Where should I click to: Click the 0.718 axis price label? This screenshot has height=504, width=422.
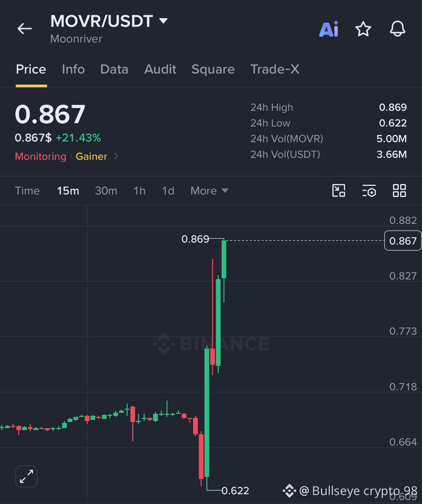click(403, 386)
